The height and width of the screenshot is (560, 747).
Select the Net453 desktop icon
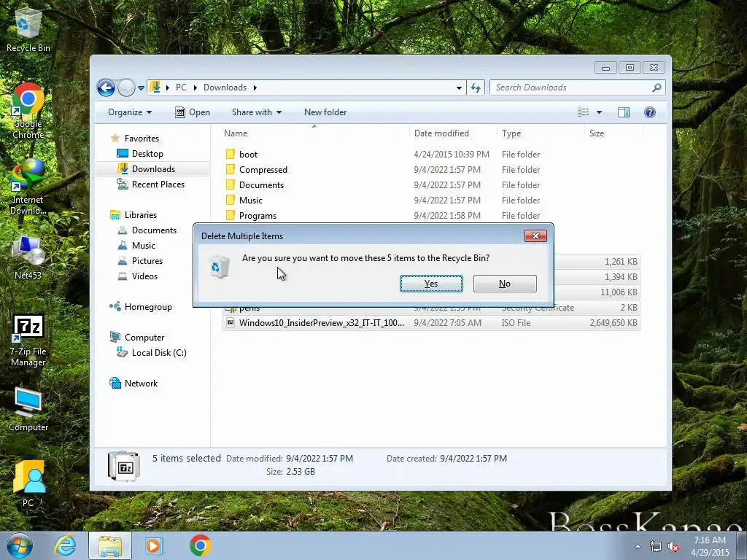[28, 257]
